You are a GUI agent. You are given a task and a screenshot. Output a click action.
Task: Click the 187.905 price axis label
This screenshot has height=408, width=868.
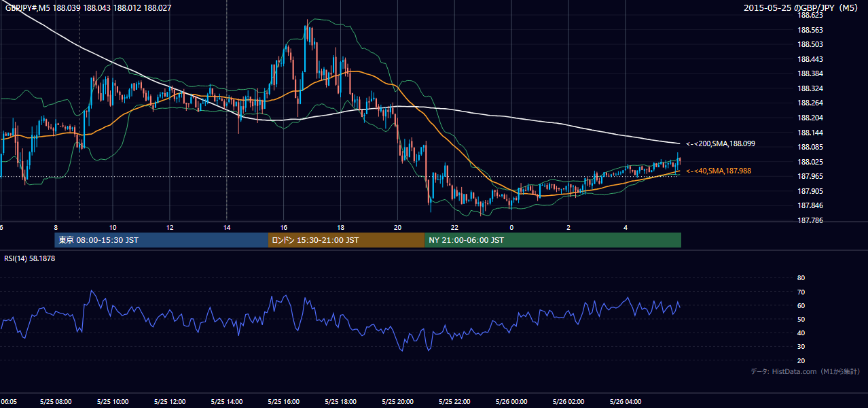(x=810, y=191)
